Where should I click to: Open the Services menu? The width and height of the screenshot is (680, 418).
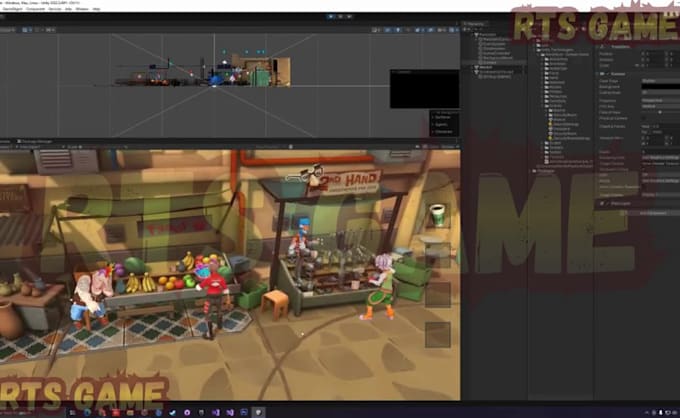[x=55, y=9]
